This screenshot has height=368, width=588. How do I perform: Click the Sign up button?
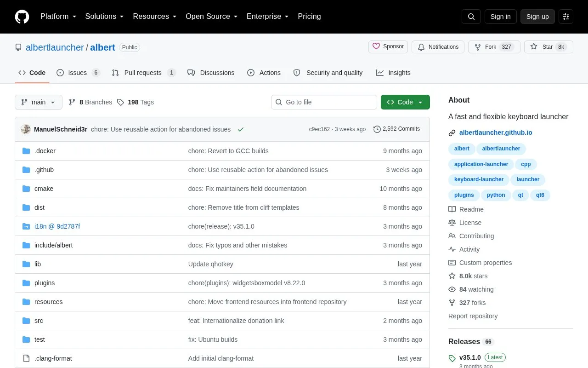tap(537, 17)
